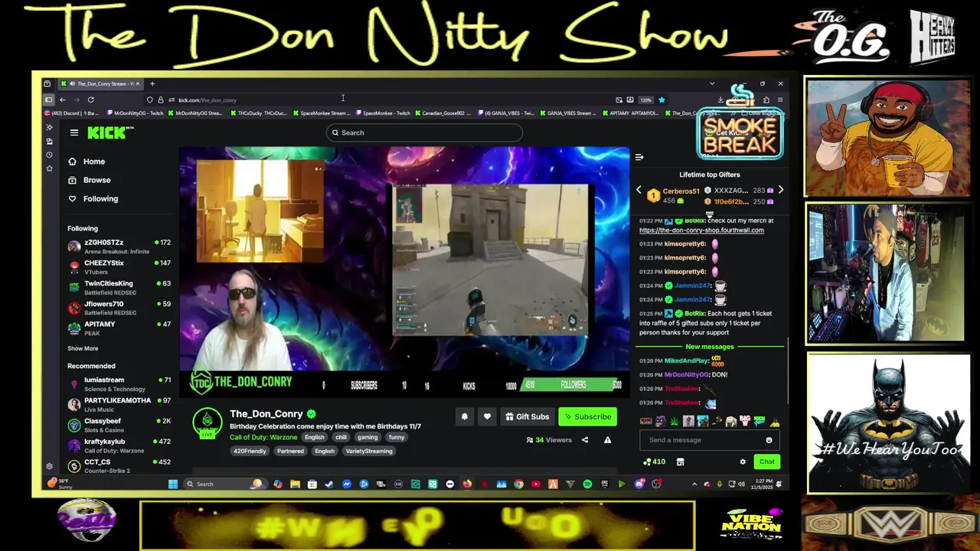Image resolution: width=980 pixels, height=551 pixels.
Task: Click username MikedAndPlay in chat
Action: pos(686,361)
